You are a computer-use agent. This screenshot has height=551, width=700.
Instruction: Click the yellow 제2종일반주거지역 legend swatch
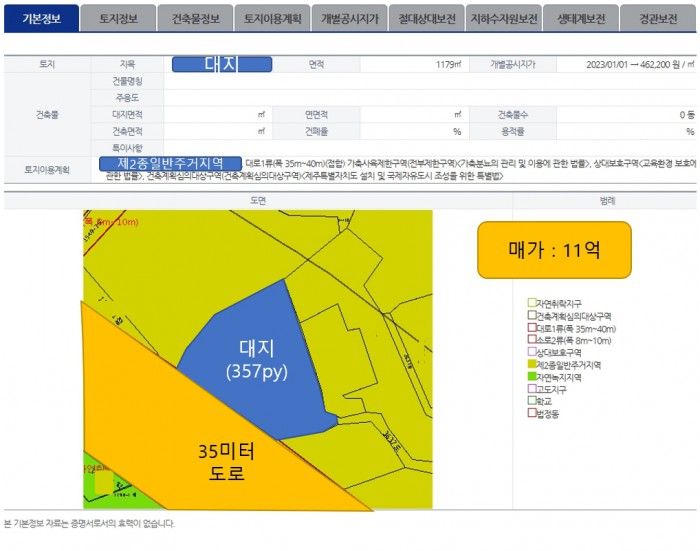[532, 365]
